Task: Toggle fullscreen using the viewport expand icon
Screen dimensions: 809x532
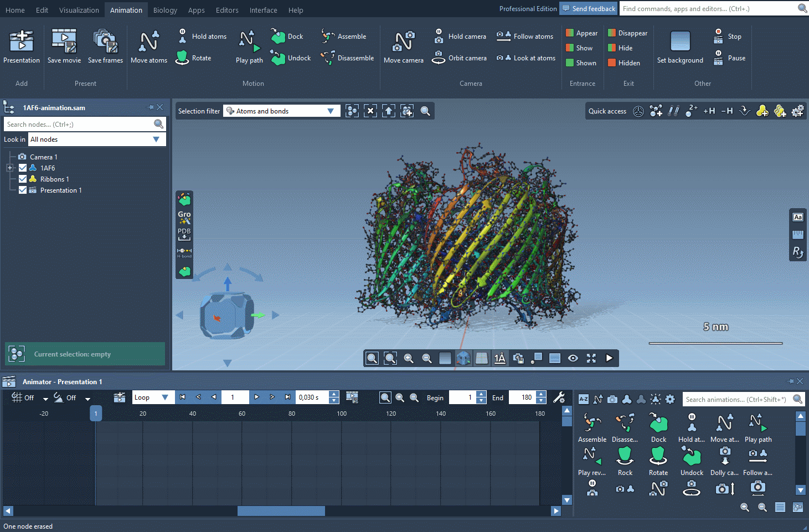Action: (591, 358)
